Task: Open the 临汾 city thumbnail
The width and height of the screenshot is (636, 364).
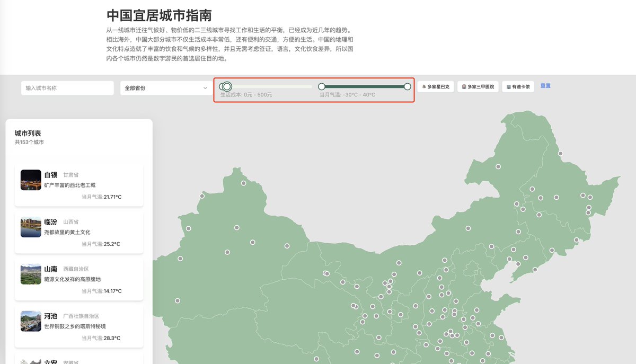Action: 31,227
